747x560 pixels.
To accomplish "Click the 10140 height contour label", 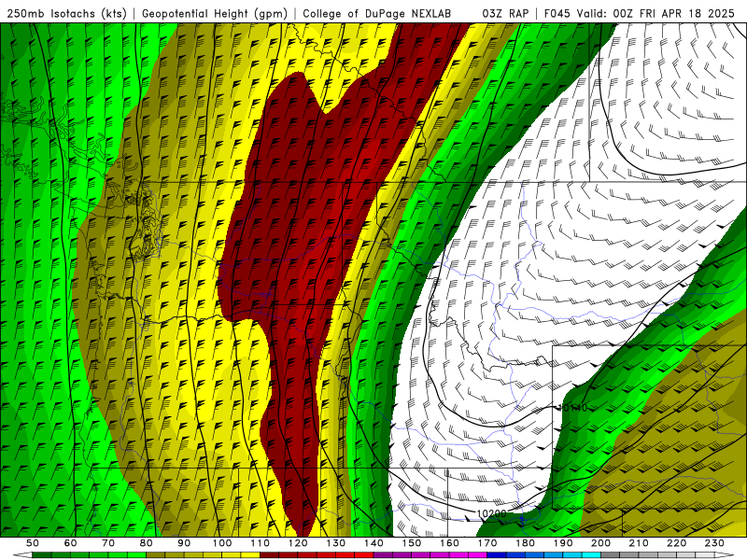I will 572,408.
